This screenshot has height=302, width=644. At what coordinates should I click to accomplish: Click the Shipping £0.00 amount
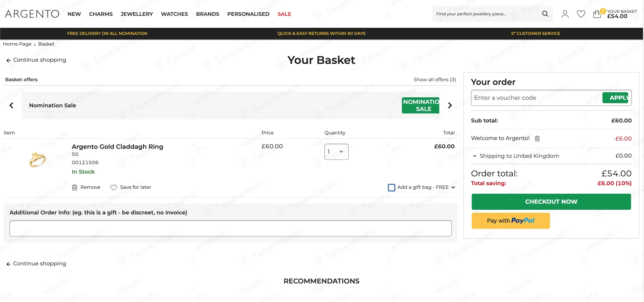tap(623, 156)
